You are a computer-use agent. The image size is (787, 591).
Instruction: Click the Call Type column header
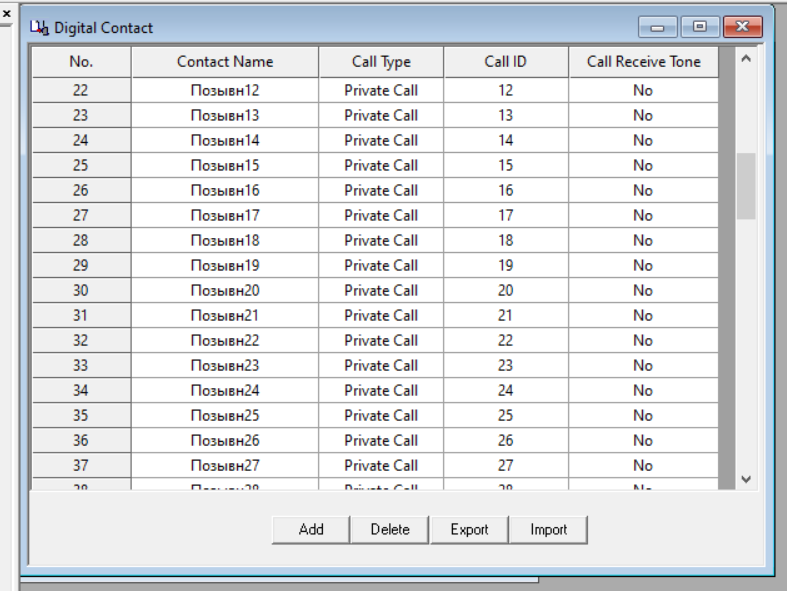(381, 62)
